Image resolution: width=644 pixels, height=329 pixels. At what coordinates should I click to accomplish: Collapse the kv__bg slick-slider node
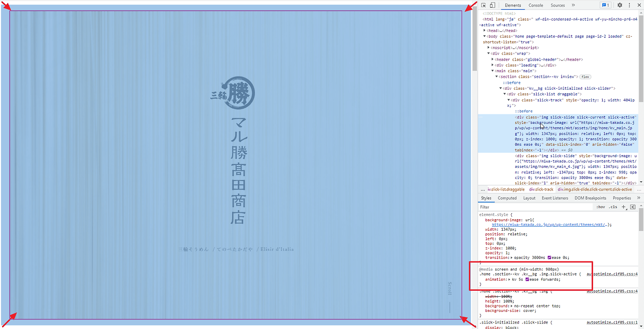click(x=501, y=88)
